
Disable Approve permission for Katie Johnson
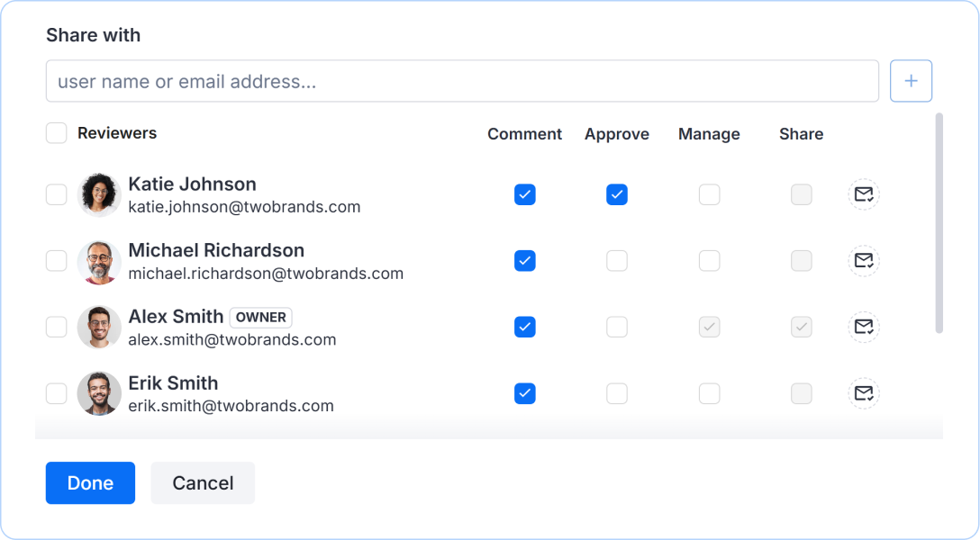[x=617, y=194]
